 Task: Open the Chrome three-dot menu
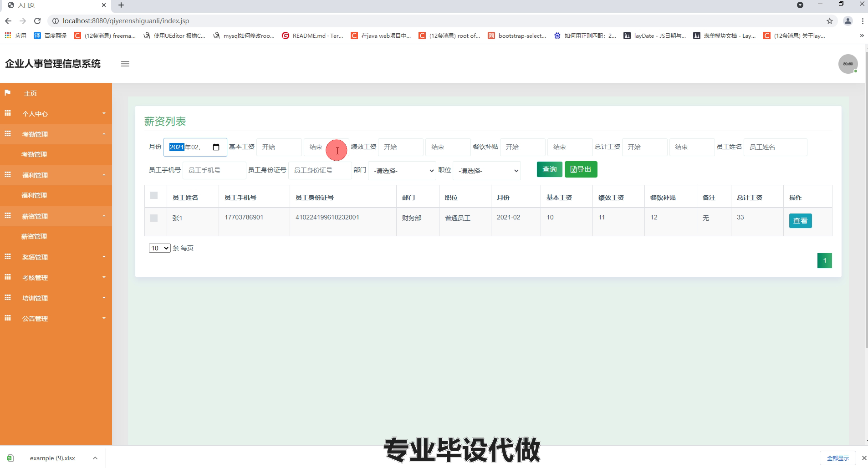(x=863, y=21)
